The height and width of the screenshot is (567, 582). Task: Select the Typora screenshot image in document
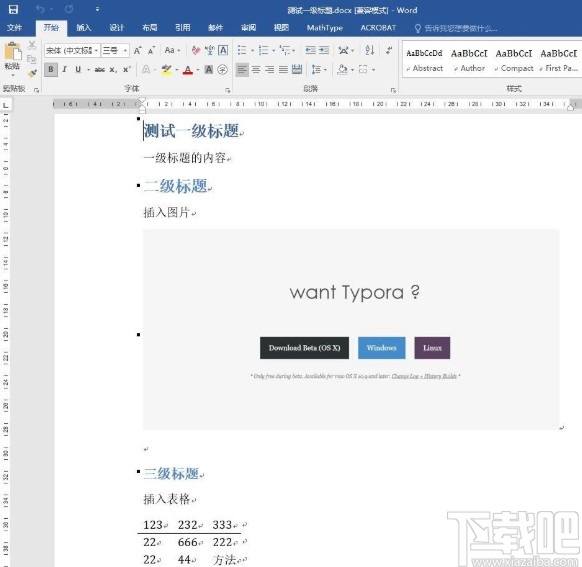[x=351, y=329]
